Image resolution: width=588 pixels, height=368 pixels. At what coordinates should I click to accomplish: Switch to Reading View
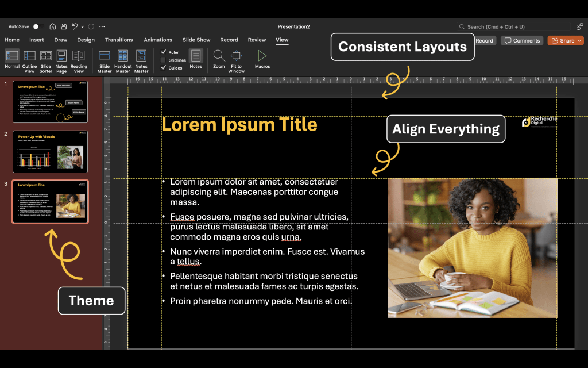[79, 59]
